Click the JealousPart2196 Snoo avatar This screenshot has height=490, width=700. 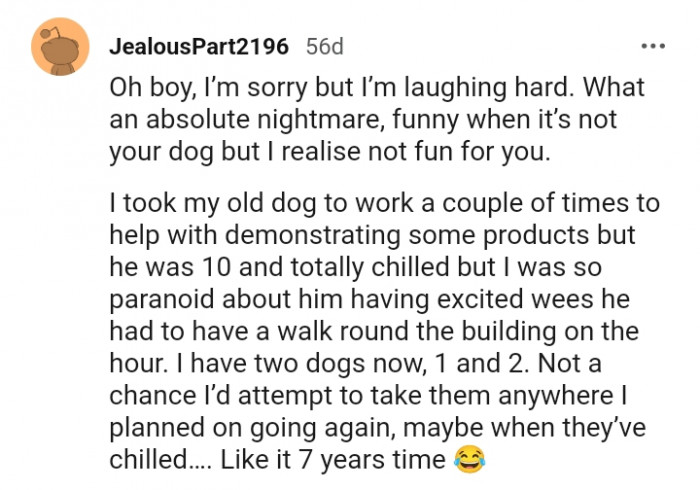click(x=58, y=50)
